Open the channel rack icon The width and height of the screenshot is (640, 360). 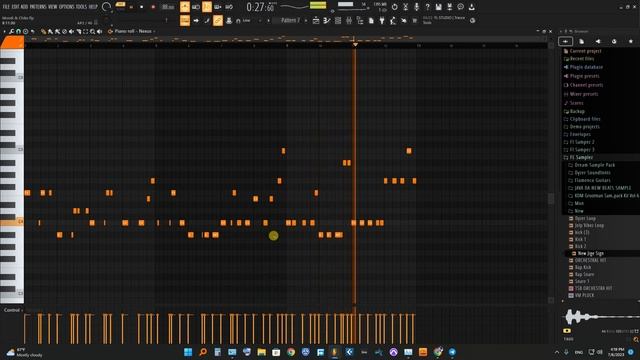[338, 20]
